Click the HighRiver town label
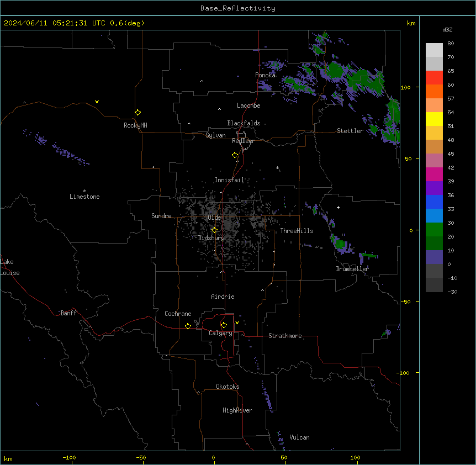This screenshot has width=476, height=465. (237, 410)
